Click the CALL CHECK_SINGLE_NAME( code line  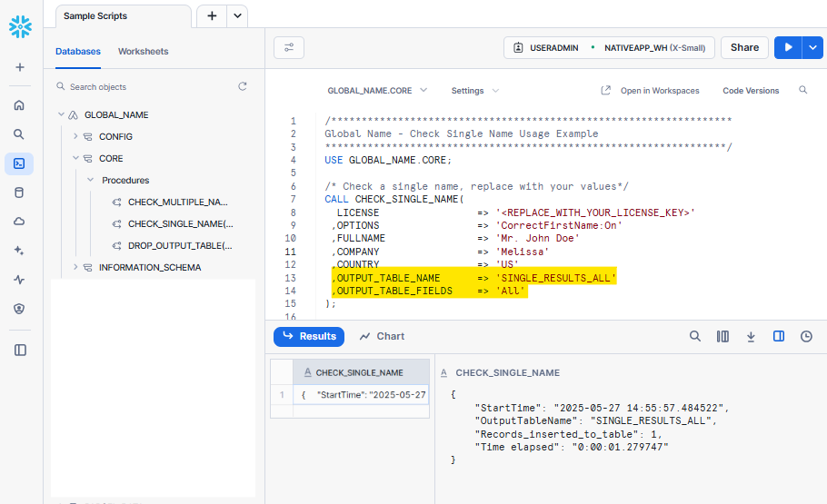click(394, 199)
